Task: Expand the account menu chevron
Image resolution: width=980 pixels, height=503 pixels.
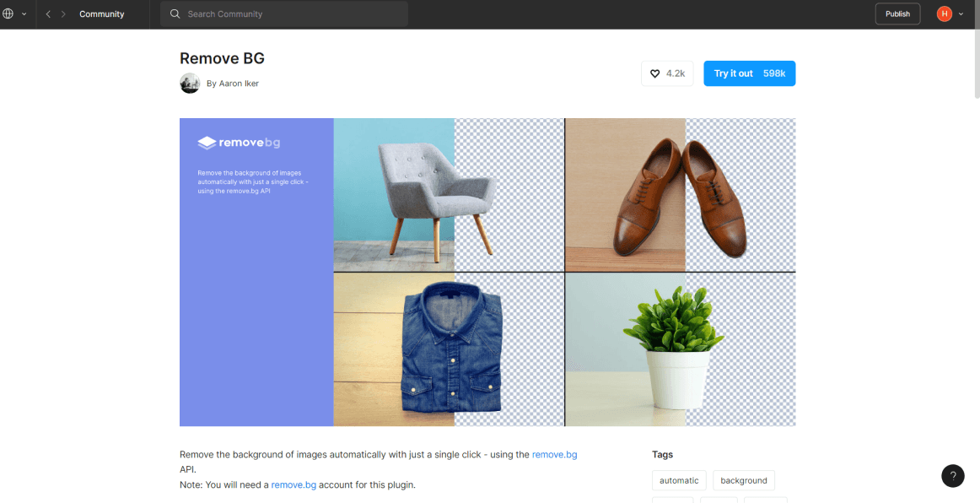Action: pos(961,14)
